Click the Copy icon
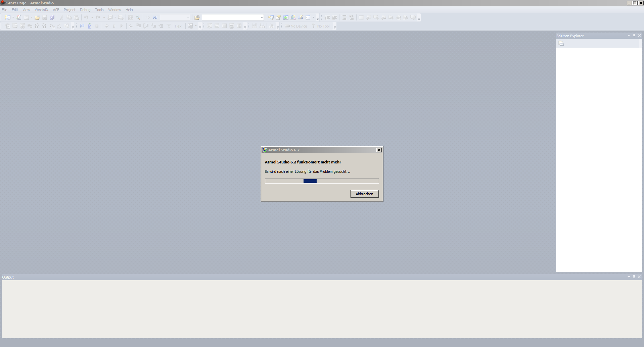 click(69, 17)
